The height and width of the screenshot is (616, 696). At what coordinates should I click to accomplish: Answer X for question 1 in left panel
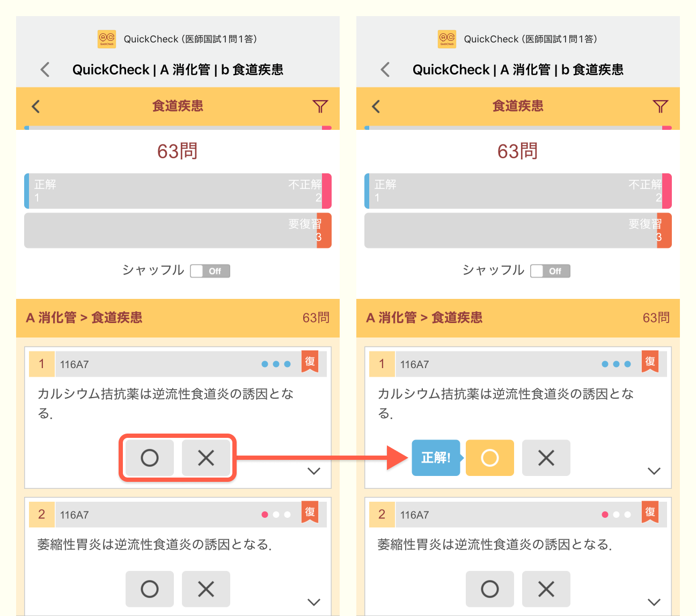click(206, 458)
